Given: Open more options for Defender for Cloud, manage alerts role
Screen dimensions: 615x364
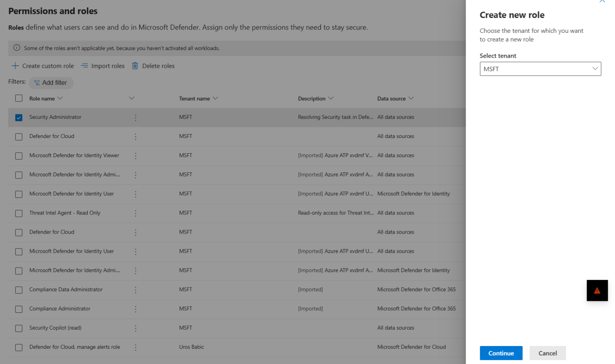Looking at the screenshot, I should point(136,347).
